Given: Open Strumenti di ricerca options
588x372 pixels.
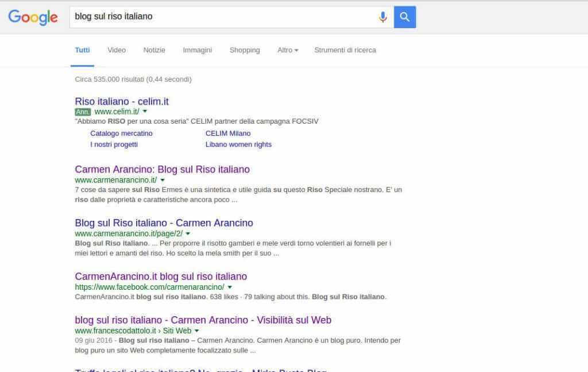Looking at the screenshot, I should click(345, 50).
